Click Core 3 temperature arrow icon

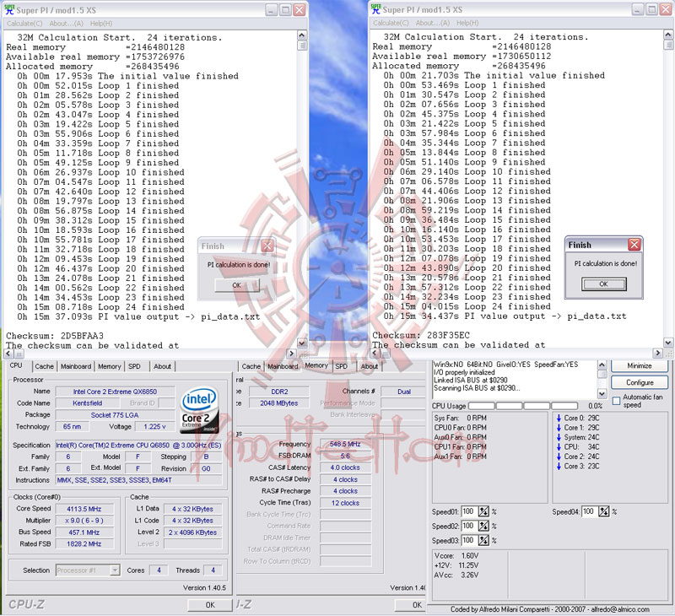559,466
